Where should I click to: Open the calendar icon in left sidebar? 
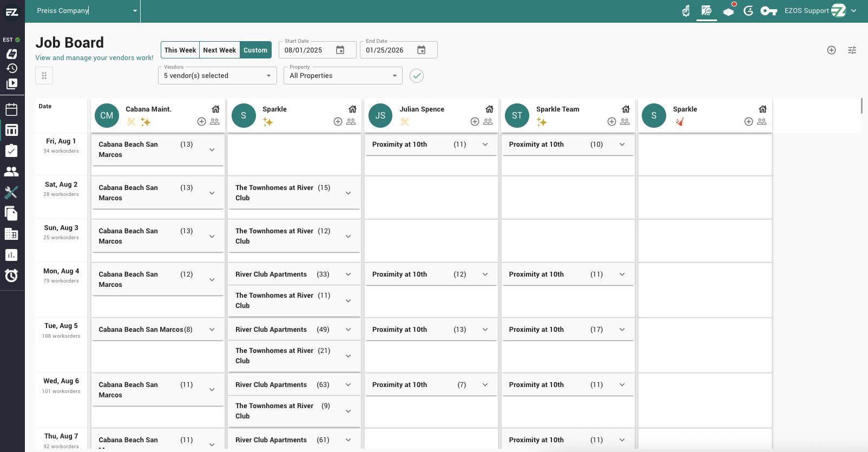pos(11,109)
